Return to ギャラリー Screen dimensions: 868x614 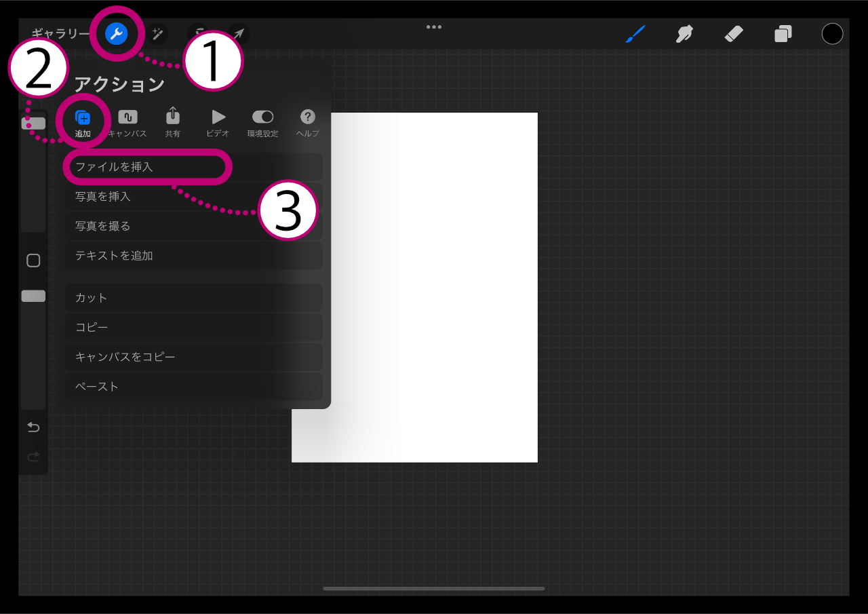[x=60, y=34]
